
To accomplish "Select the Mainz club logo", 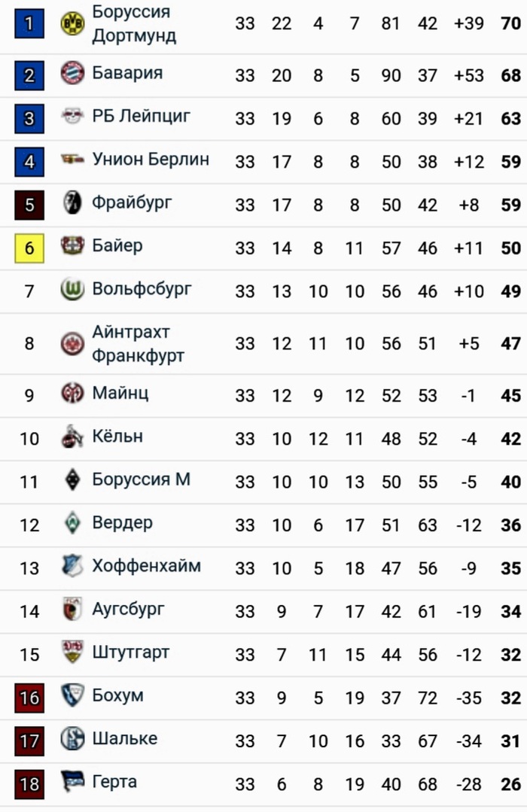I will [72, 393].
